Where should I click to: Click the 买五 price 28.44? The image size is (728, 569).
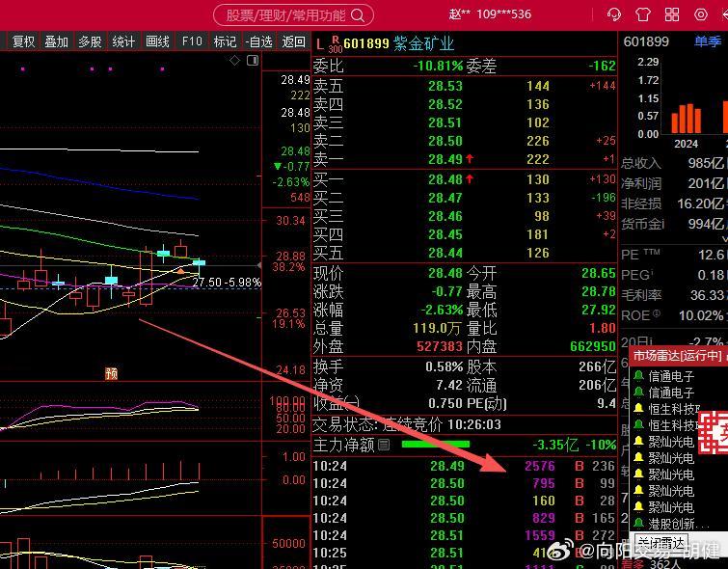pyautogui.click(x=445, y=253)
